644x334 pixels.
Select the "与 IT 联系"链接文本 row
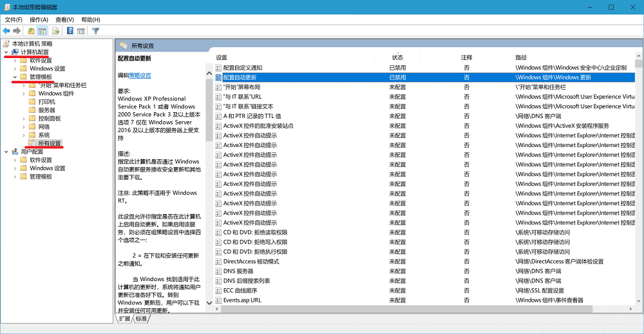424,106
